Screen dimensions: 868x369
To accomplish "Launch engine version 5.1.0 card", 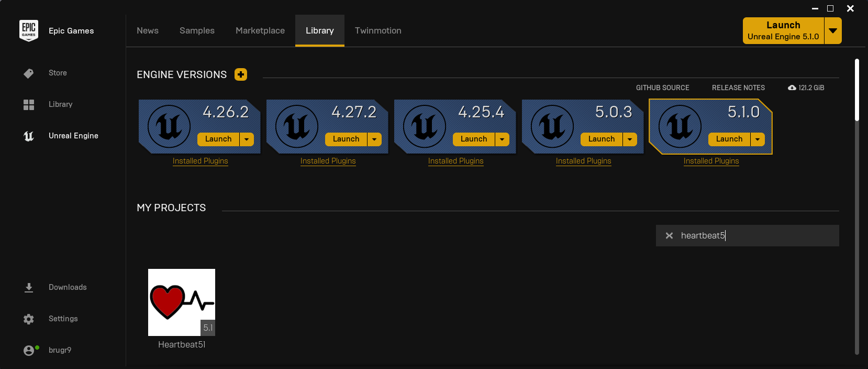I will point(729,139).
